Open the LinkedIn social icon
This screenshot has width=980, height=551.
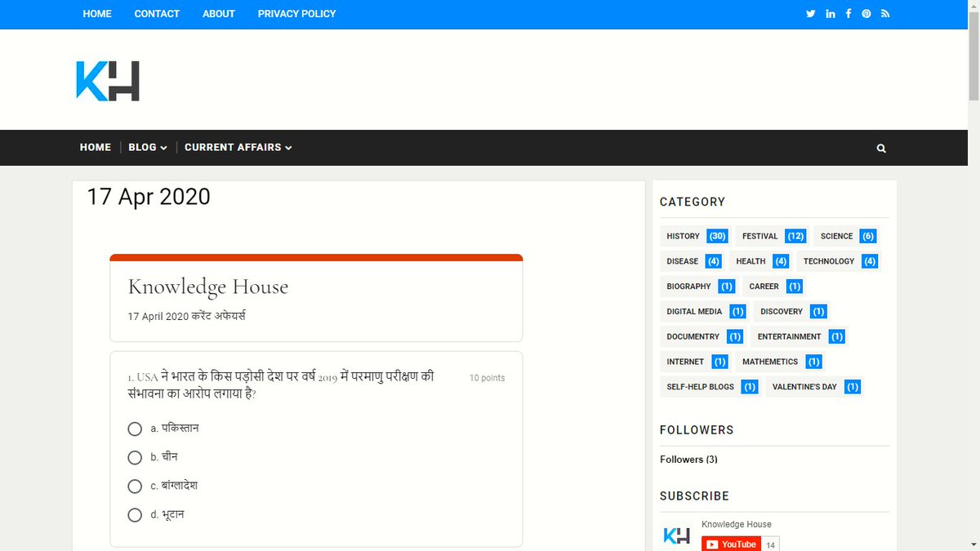coord(831,14)
